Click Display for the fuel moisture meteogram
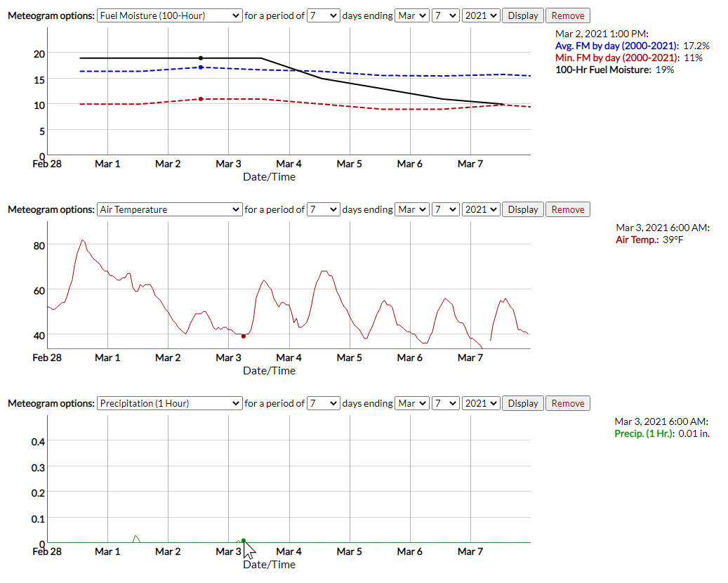Screen dimensions: 728x583 (522, 15)
